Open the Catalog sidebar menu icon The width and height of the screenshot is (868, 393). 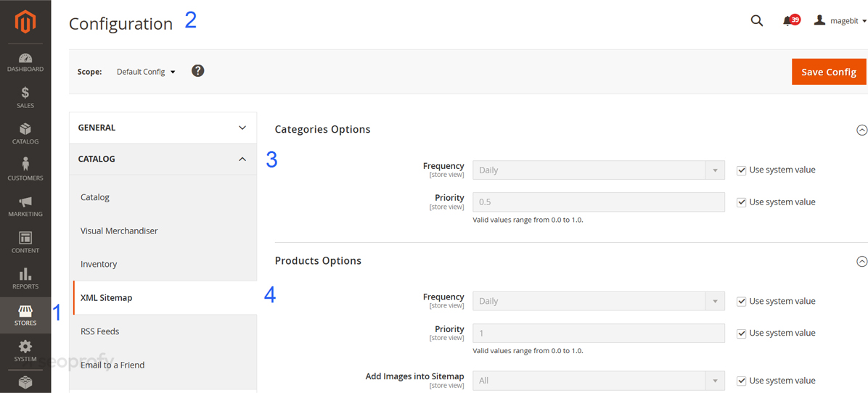(x=25, y=129)
